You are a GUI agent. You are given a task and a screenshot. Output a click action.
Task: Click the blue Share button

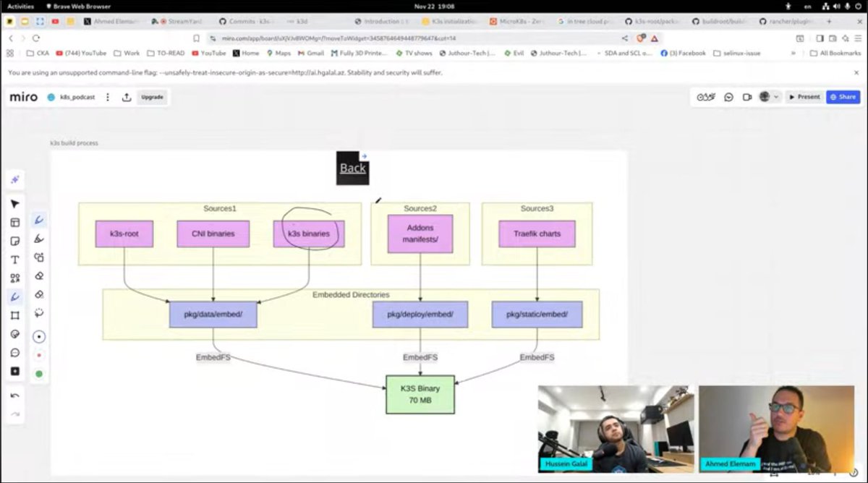coord(843,97)
